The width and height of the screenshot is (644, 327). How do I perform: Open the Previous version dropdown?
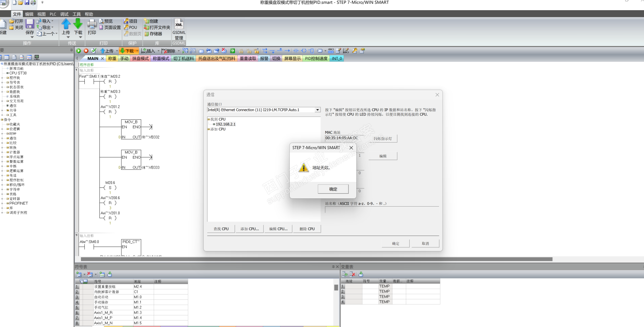(56, 34)
